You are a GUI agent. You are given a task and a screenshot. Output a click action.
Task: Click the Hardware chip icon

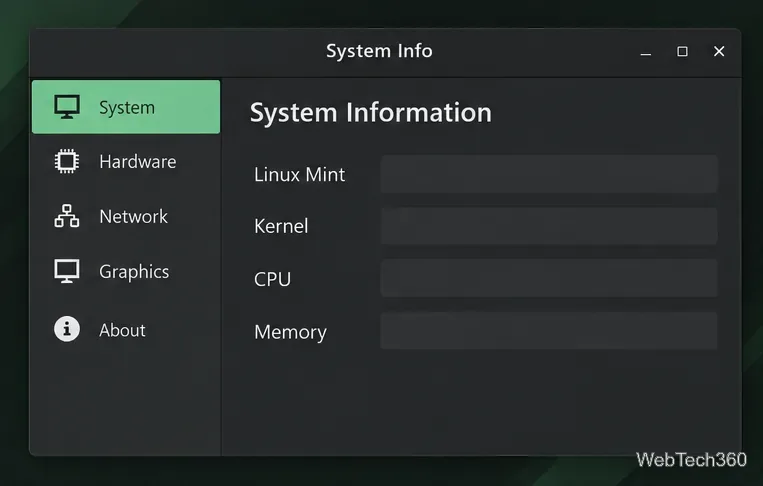(x=67, y=162)
